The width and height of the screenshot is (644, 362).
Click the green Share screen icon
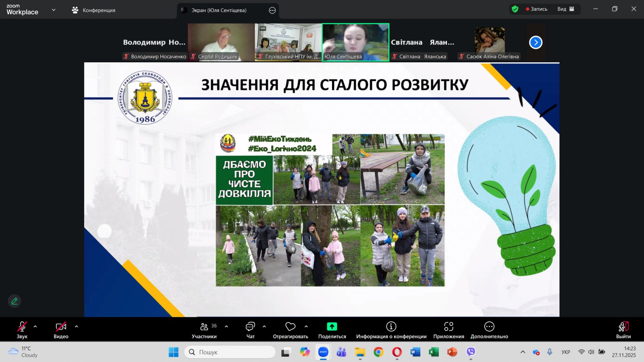[332, 327]
